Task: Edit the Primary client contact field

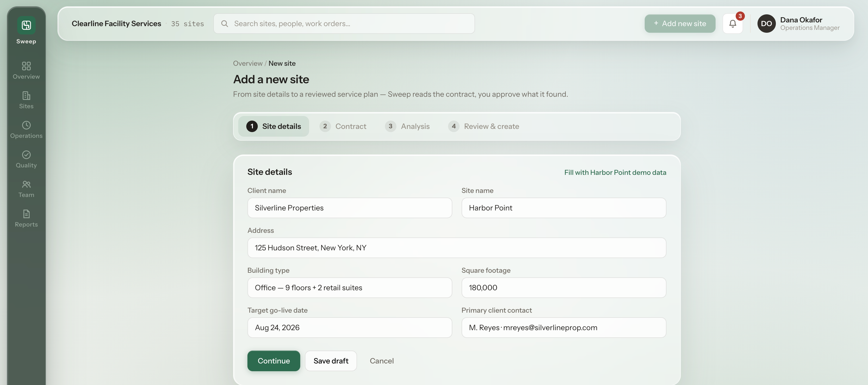Action: 563,328
